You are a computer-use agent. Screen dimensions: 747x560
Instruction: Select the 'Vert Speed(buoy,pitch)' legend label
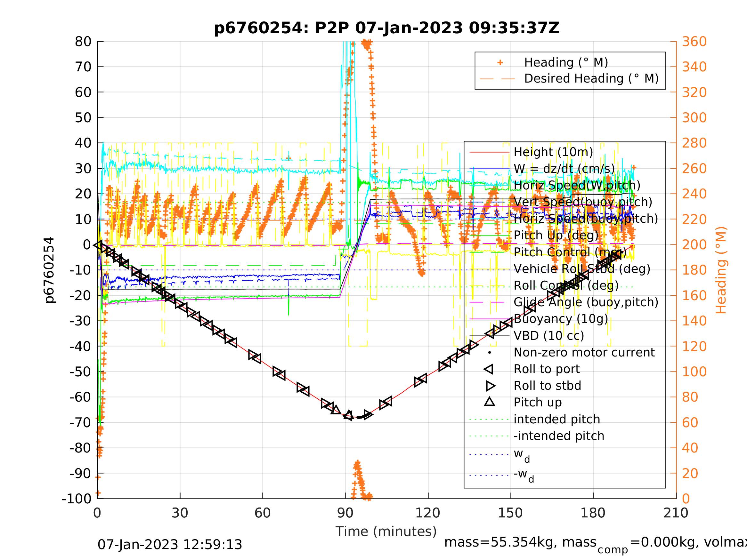point(583,202)
